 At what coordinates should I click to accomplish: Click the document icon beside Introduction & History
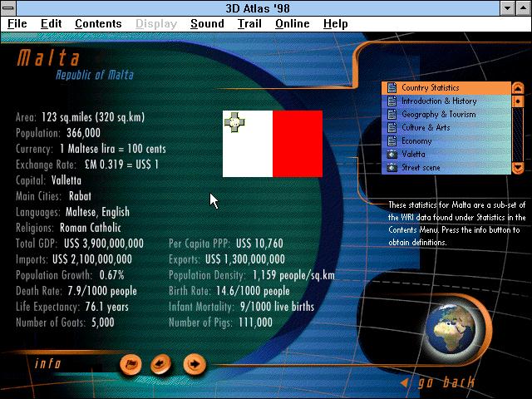pyautogui.click(x=392, y=101)
